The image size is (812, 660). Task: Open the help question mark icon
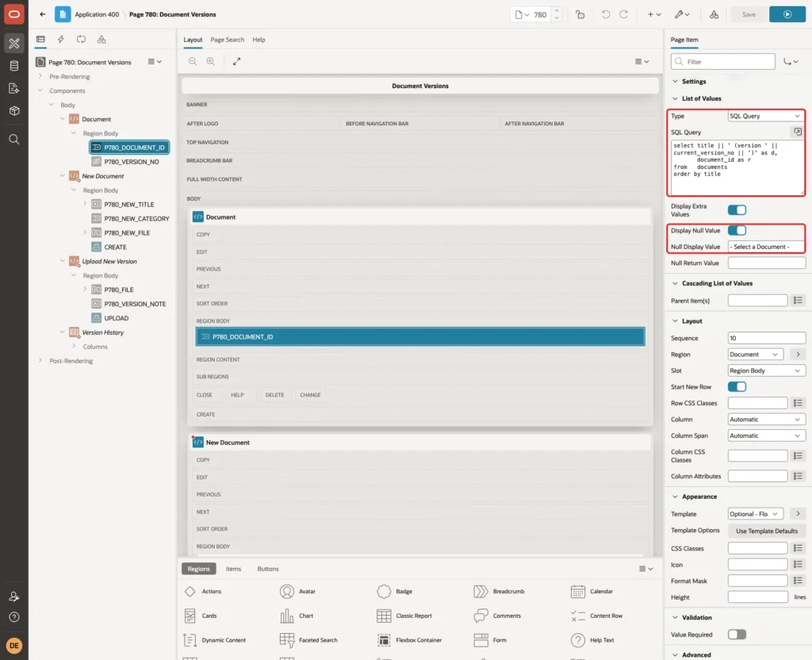[x=14, y=617]
